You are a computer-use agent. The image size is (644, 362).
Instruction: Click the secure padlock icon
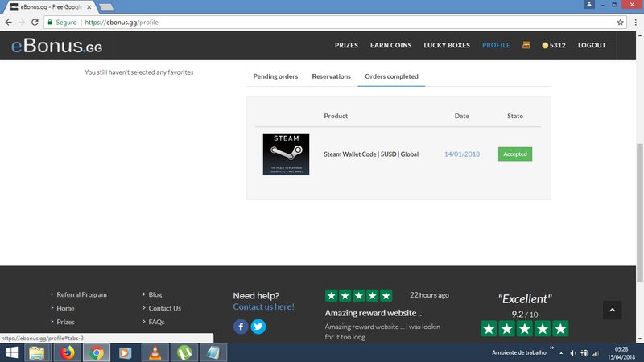(x=50, y=23)
